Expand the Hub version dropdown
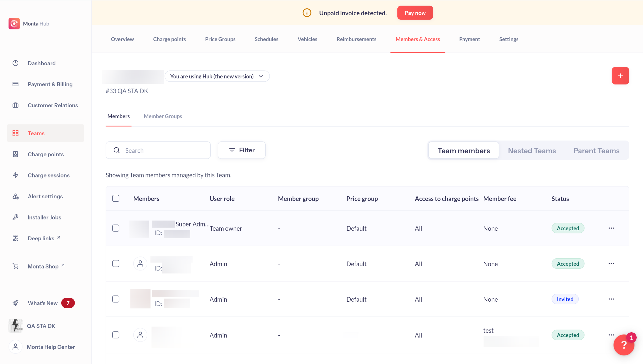Screen dimensions: 643x364 [x=217, y=76]
